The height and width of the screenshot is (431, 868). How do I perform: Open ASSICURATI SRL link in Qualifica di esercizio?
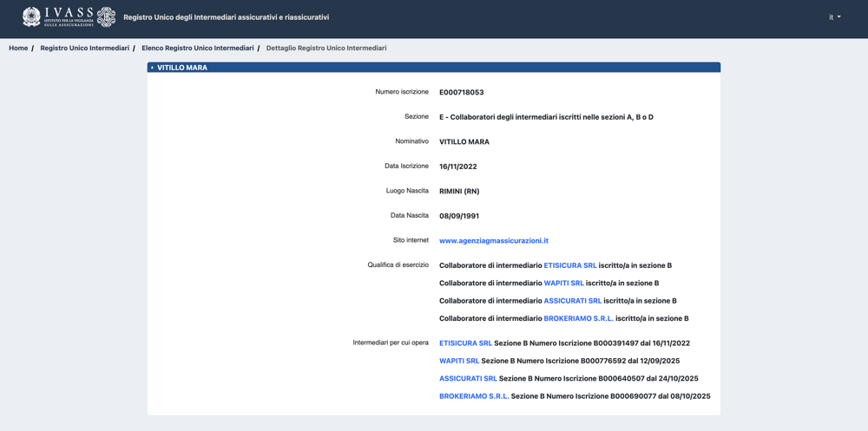(x=572, y=301)
